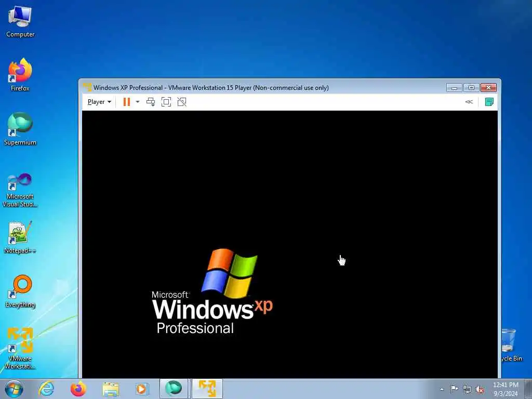Open the Player menu in VMware
Image resolution: width=532 pixels, height=399 pixels.
pos(99,102)
